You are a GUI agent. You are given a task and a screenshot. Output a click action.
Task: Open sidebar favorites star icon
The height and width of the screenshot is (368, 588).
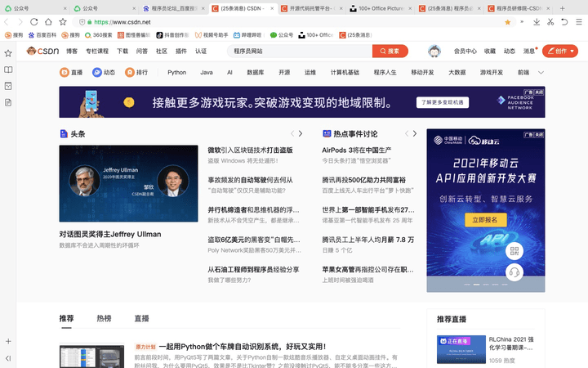click(x=8, y=53)
